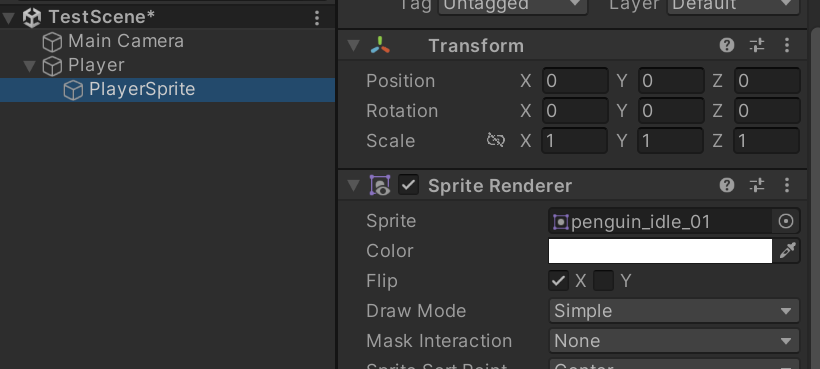Open the Sprite Renderer kebab menu

click(787, 185)
